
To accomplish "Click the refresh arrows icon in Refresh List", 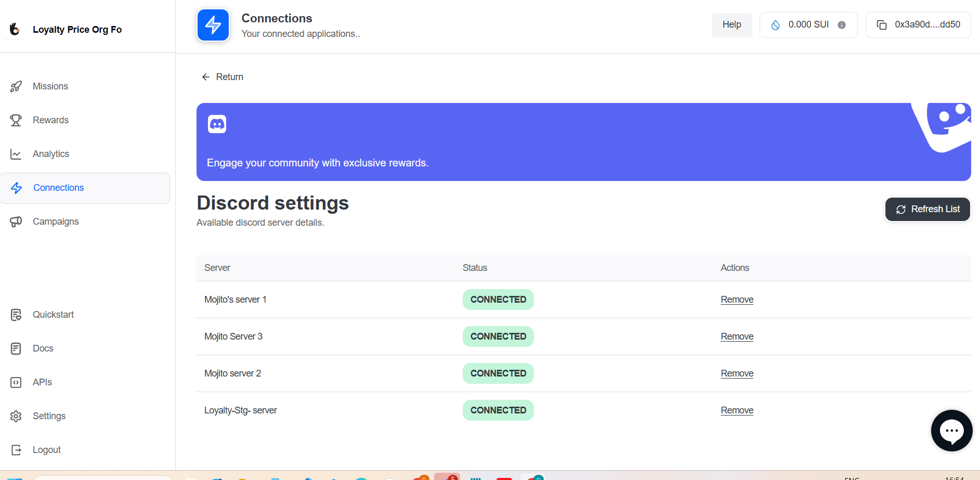I will coord(901,209).
